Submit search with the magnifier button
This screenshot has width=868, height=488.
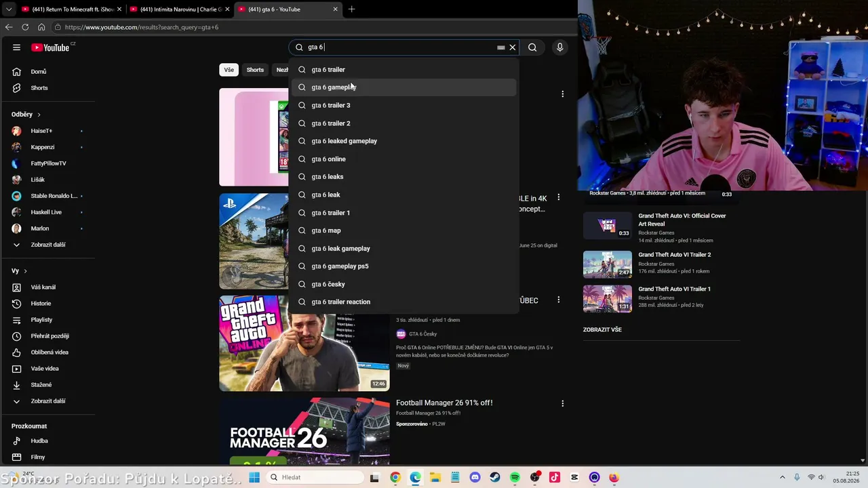point(532,47)
